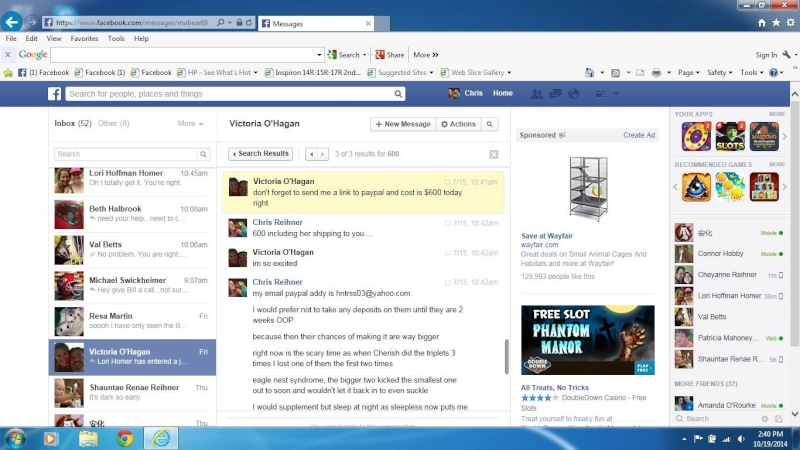The height and width of the screenshot is (450, 800).
Task: Open the Slots app icon
Action: coord(730,136)
